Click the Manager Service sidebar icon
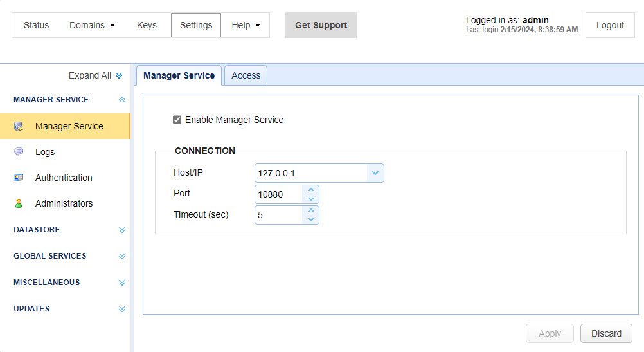Image resolution: width=644 pixels, height=352 pixels. (19, 126)
